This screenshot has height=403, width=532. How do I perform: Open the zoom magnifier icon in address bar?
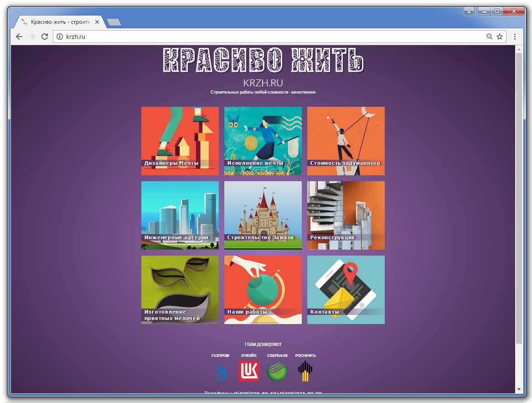(489, 37)
